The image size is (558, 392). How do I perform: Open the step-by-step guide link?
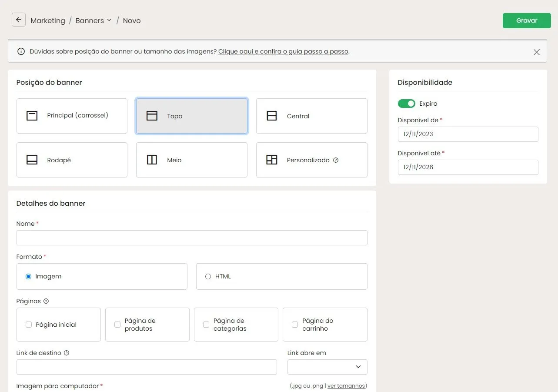click(284, 51)
